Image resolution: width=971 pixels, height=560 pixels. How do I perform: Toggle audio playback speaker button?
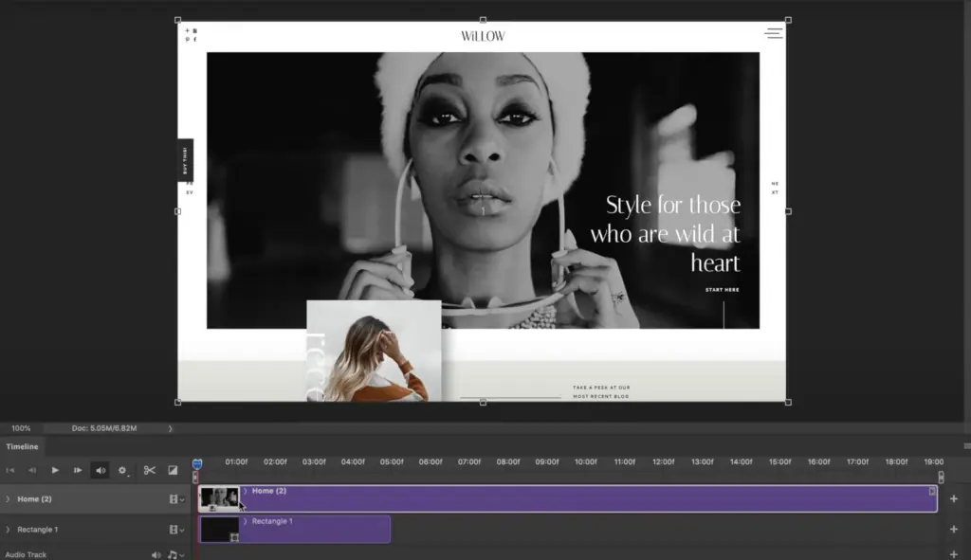click(x=101, y=470)
